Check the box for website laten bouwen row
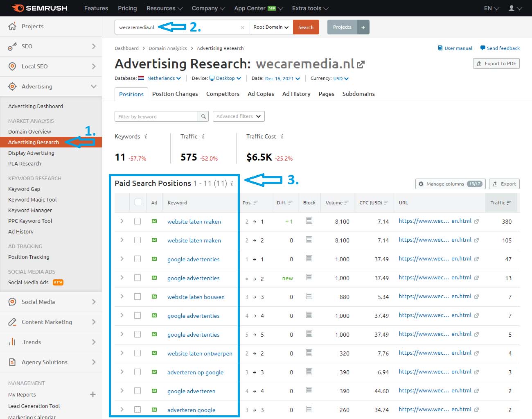This screenshot has height=419, width=532. coord(138,297)
